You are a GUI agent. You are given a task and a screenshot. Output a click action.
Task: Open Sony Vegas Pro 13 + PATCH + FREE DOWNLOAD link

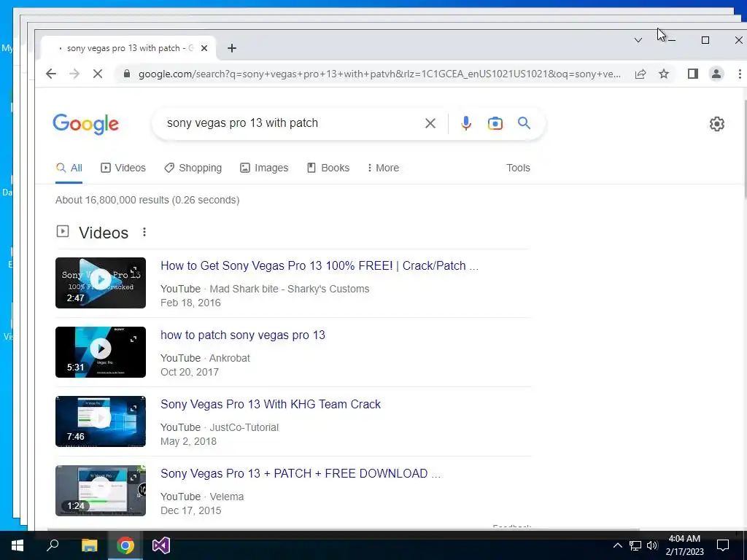tap(301, 473)
